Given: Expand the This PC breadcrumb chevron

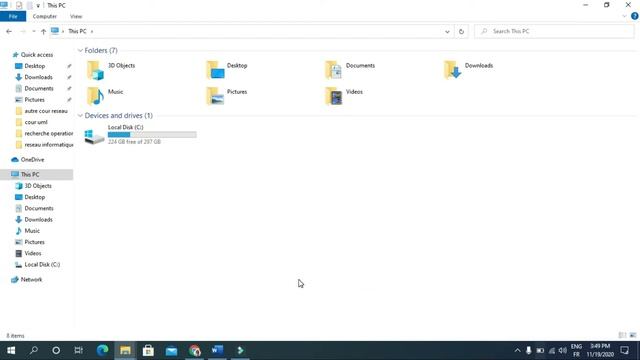Looking at the screenshot, I should (x=92, y=31).
